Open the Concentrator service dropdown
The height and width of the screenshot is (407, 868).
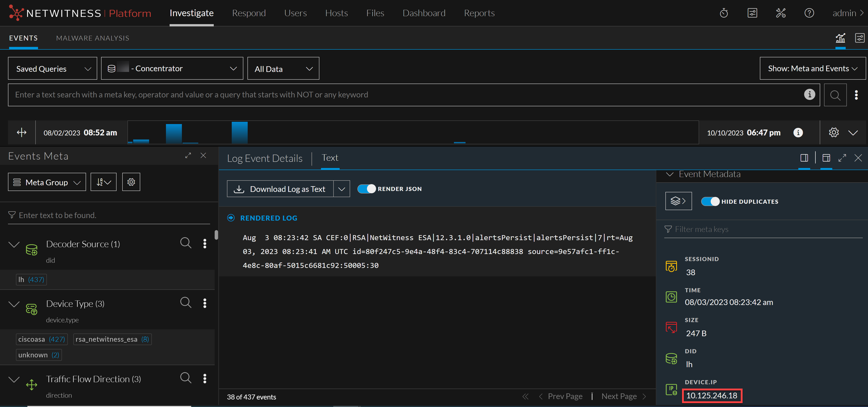[172, 69]
